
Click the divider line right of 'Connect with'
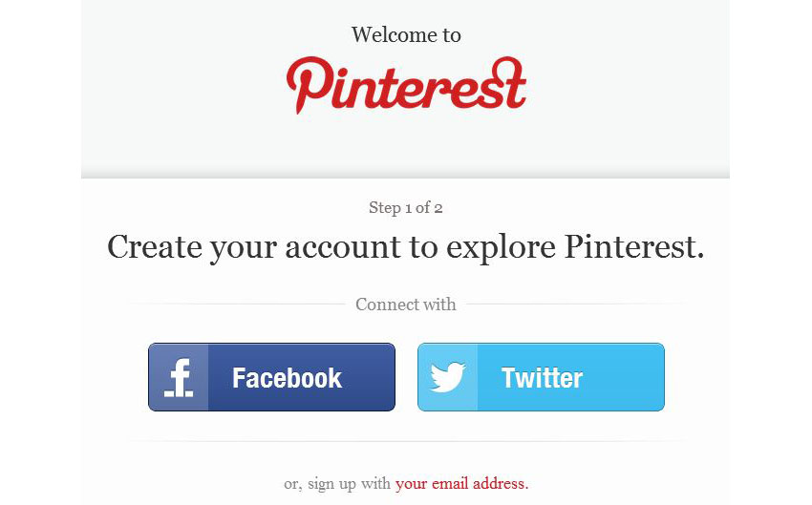[x=576, y=305]
